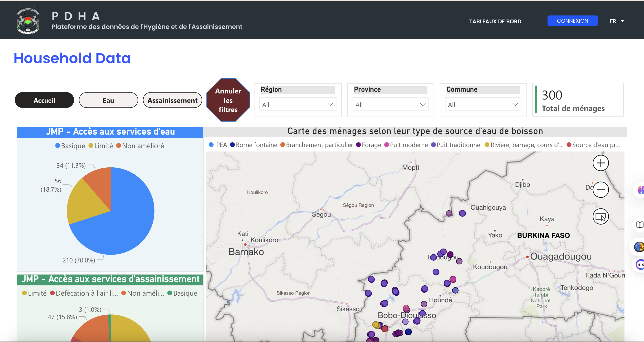
Task: Open the Province dropdown list
Action: pyautogui.click(x=390, y=105)
